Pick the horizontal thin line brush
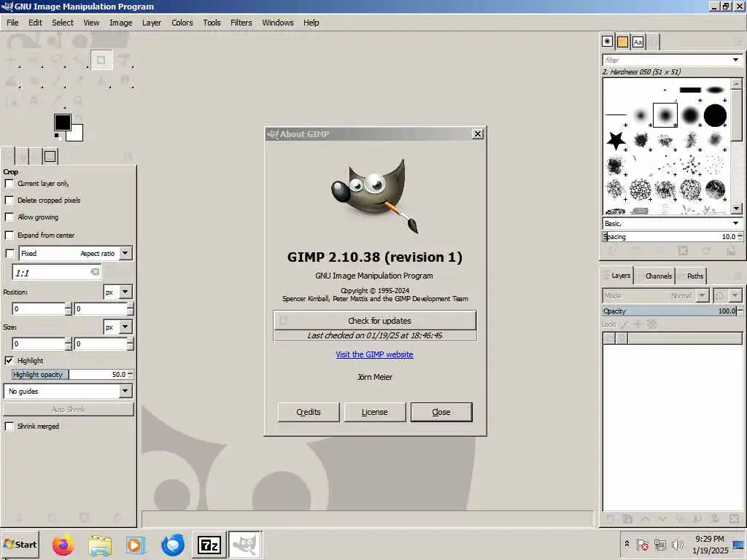The height and width of the screenshot is (560, 747). 616,114
